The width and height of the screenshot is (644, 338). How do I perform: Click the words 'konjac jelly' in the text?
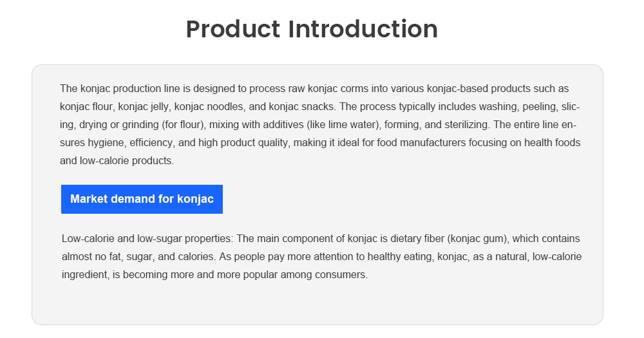tap(143, 107)
